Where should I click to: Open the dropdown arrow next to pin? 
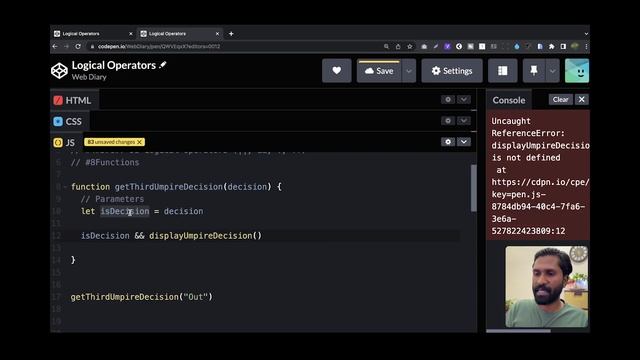point(552,71)
